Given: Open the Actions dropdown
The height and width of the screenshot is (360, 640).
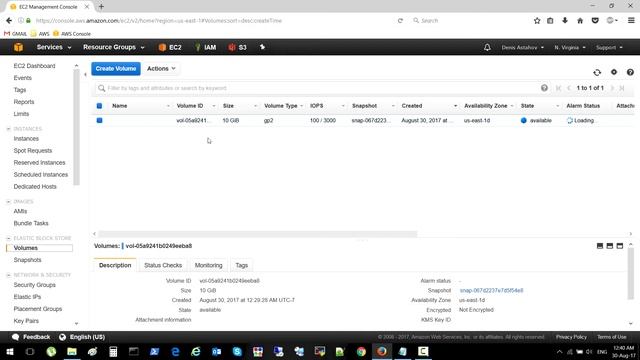Looking at the screenshot, I should click(x=161, y=69).
